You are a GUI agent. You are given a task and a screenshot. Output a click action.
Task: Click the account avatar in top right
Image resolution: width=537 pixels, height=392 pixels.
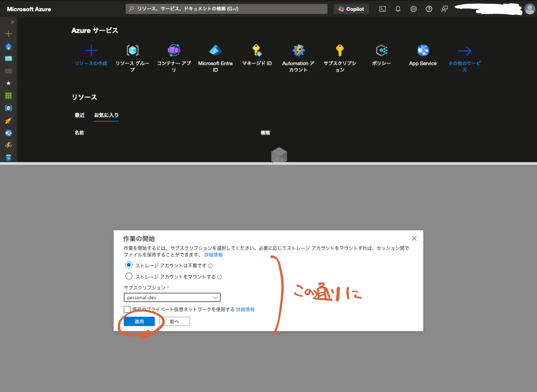tap(530, 9)
